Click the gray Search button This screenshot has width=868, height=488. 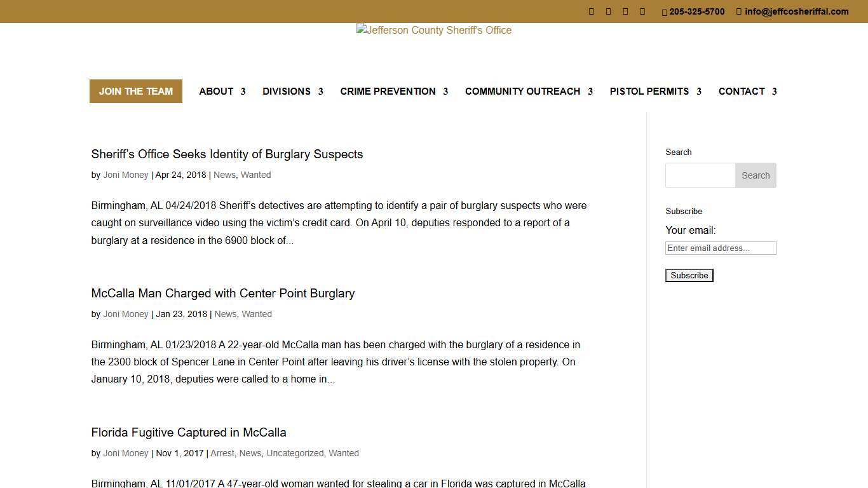pos(755,175)
